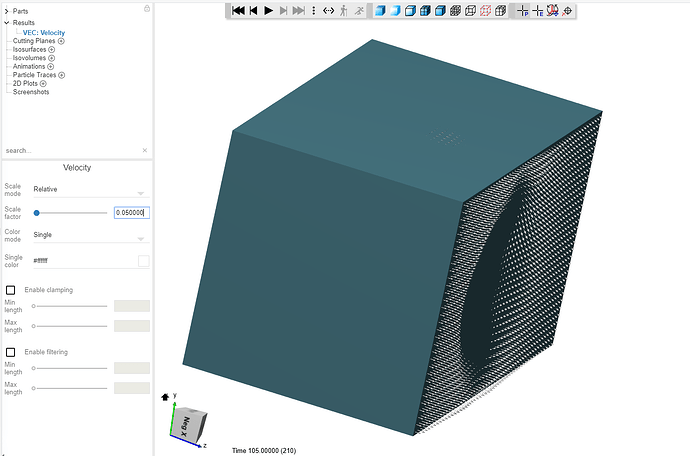
Task: Open the Color mode dropdown
Action: click(90, 235)
